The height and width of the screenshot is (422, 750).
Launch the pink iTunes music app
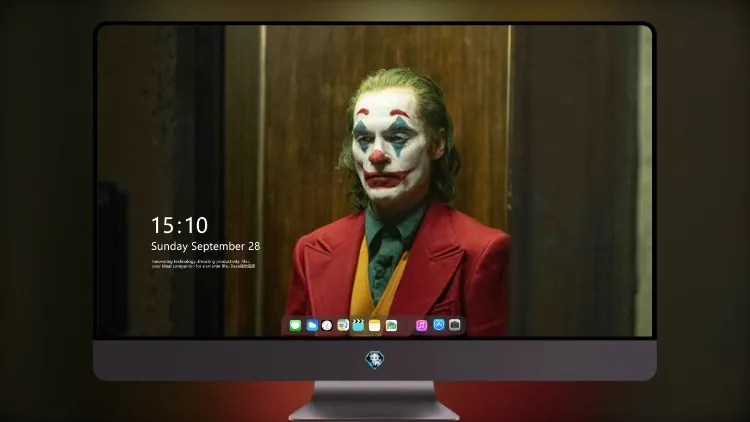(x=421, y=325)
